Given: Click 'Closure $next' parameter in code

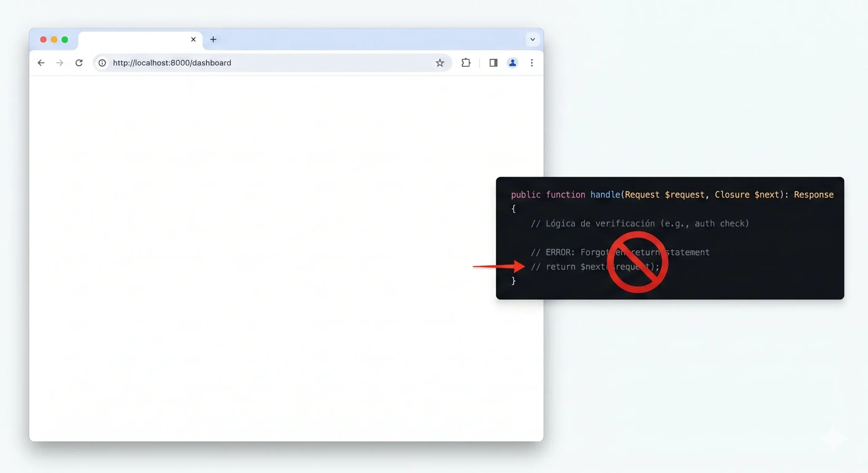Looking at the screenshot, I should 747,194.
